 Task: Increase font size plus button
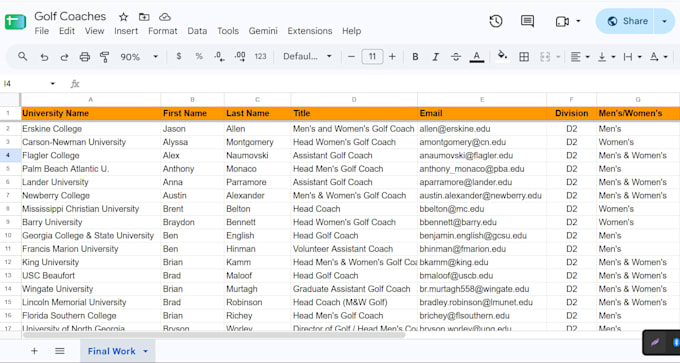pos(392,56)
